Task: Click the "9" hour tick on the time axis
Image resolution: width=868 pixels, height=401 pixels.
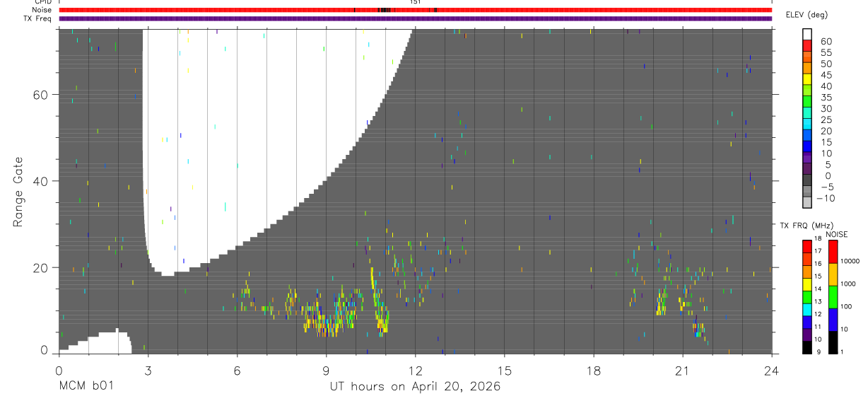Action: point(326,369)
